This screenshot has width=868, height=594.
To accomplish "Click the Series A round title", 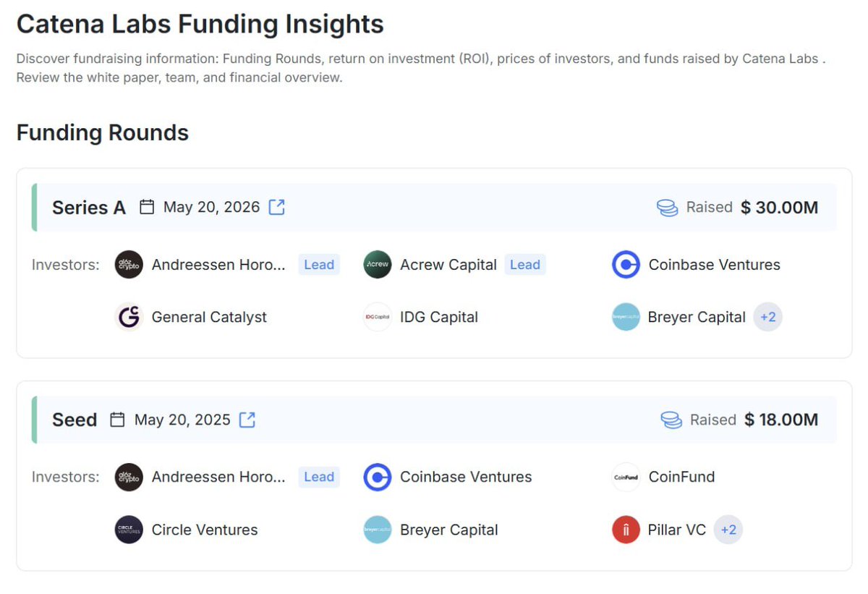I will 89,208.
